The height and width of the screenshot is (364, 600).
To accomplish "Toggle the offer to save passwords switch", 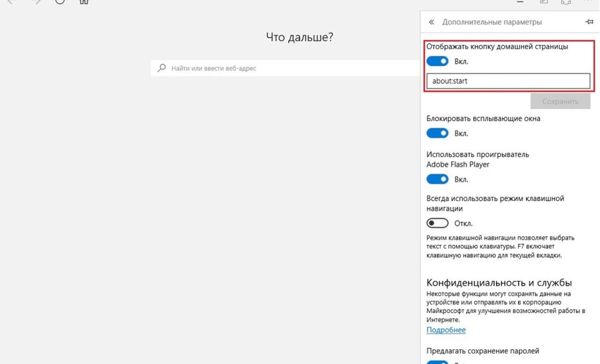I will (x=437, y=362).
